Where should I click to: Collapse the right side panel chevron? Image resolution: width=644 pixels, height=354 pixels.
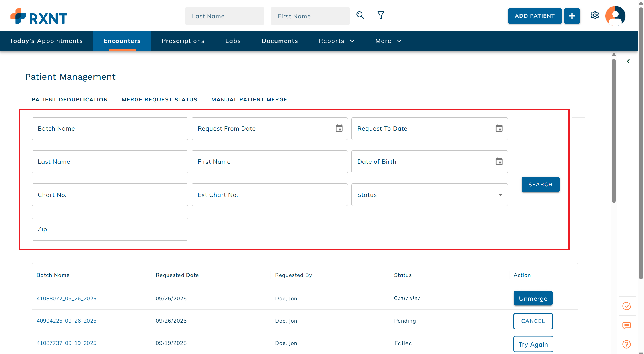coord(628,61)
